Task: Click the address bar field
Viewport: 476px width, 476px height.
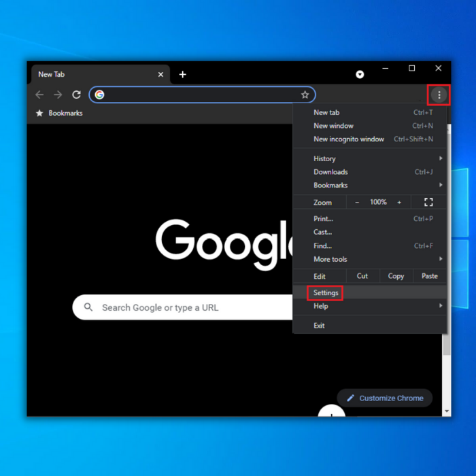Action: 202,95
